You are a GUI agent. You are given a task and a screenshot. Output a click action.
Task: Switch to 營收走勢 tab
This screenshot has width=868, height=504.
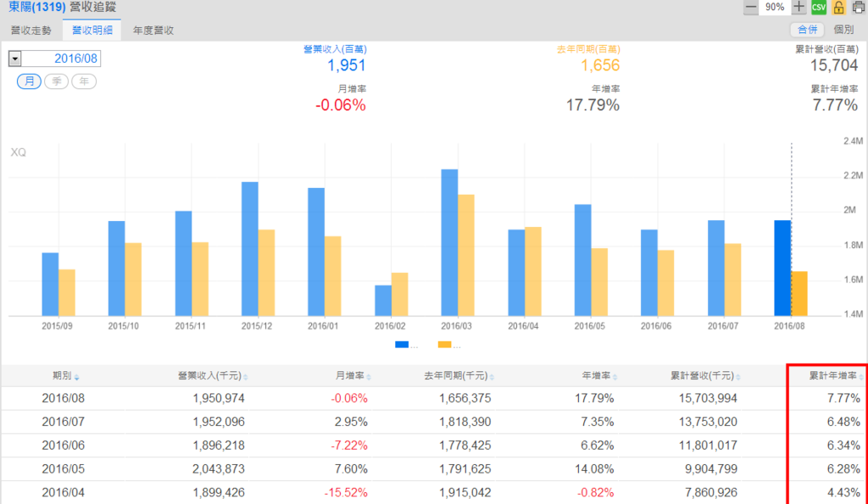pyautogui.click(x=31, y=30)
